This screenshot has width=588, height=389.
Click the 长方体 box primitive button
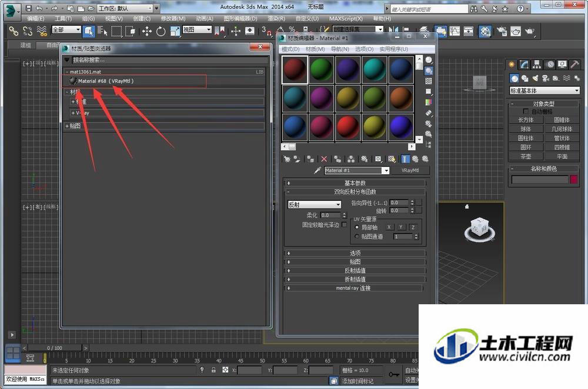click(526, 120)
